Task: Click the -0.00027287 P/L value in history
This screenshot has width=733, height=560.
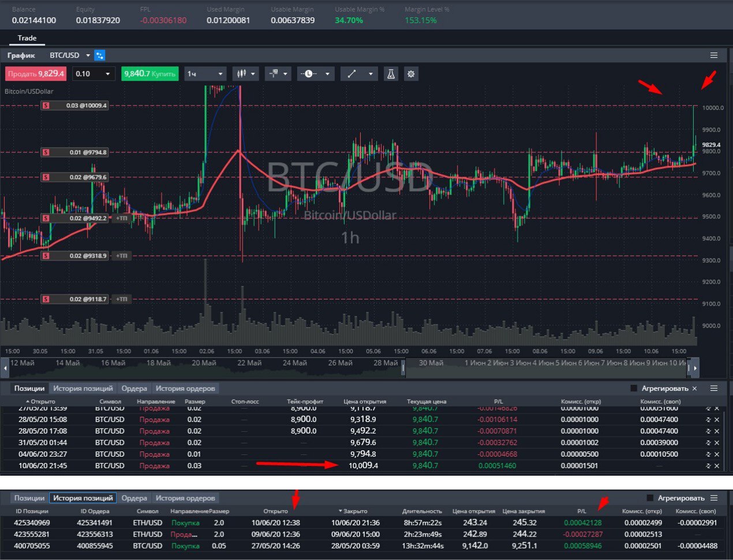Action: 582,535
